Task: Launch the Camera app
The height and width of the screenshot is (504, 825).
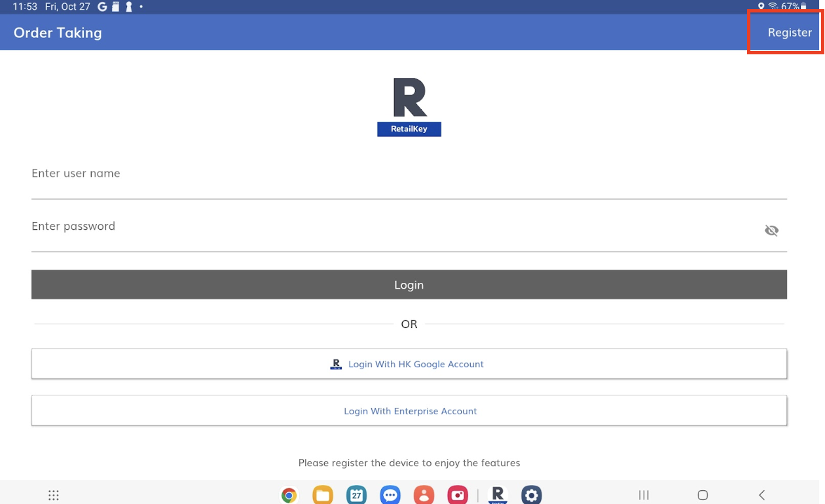Action: pyautogui.click(x=458, y=495)
